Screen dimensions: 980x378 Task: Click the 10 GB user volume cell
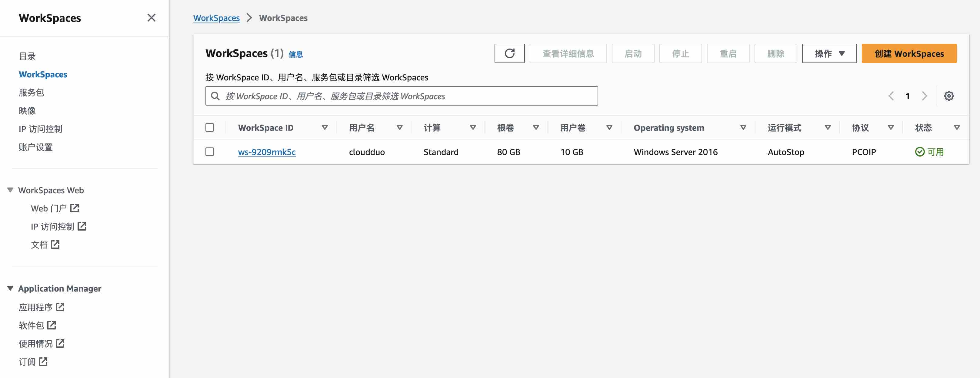[572, 152]
